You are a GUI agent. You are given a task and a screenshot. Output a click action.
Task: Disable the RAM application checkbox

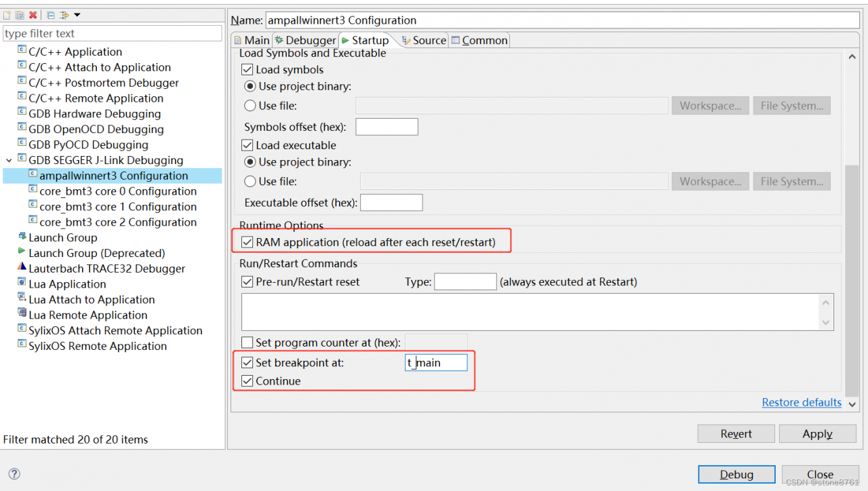coord(248,242)
